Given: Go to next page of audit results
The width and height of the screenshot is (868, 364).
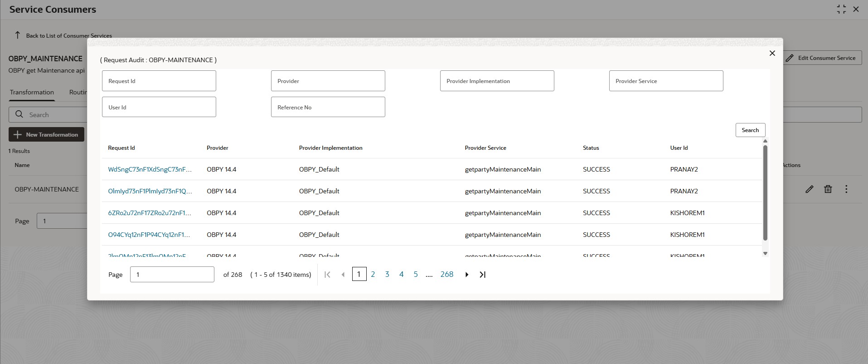Looking at the screenshot, I should tap(466, 274).
